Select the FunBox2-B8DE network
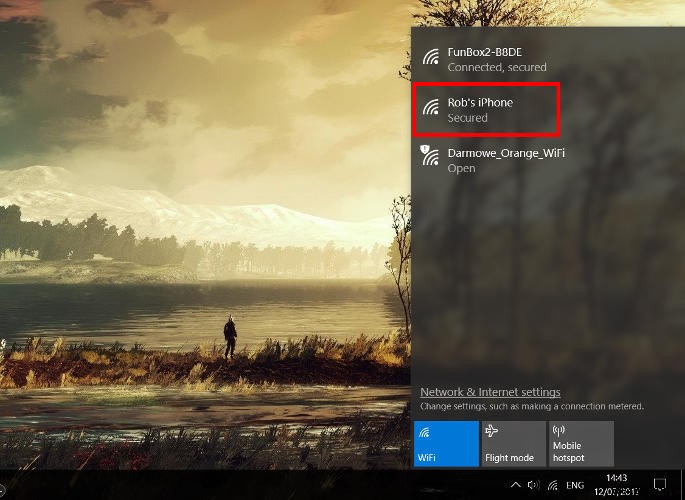Screen dimensions: 685x500 pos(548,59)
